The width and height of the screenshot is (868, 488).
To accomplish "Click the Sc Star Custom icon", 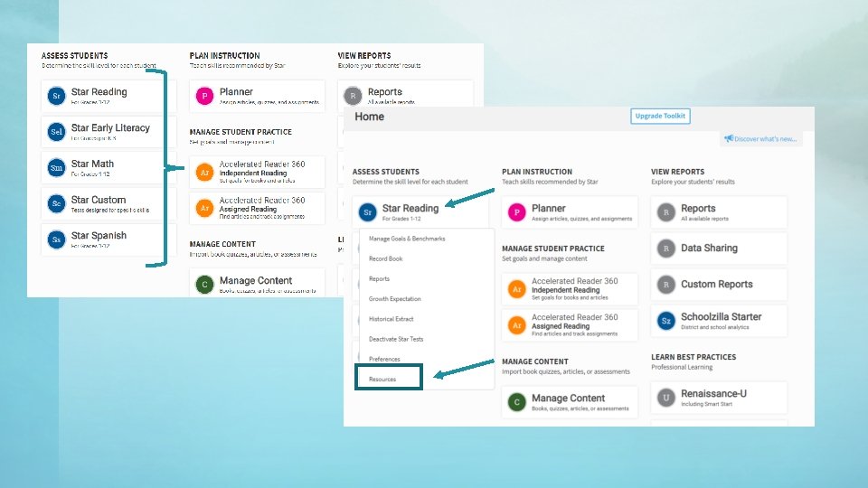I will point(56,203).
